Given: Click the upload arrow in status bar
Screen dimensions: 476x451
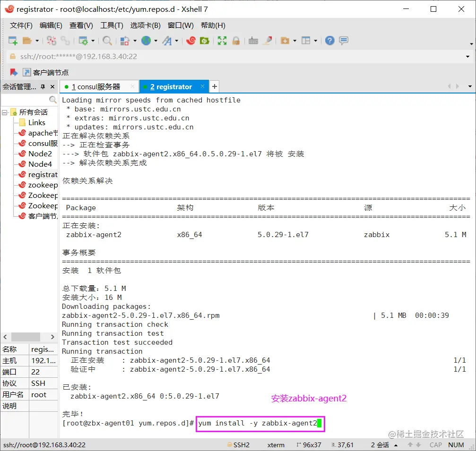Looking at the screenshot, I should tap(410, 445).
